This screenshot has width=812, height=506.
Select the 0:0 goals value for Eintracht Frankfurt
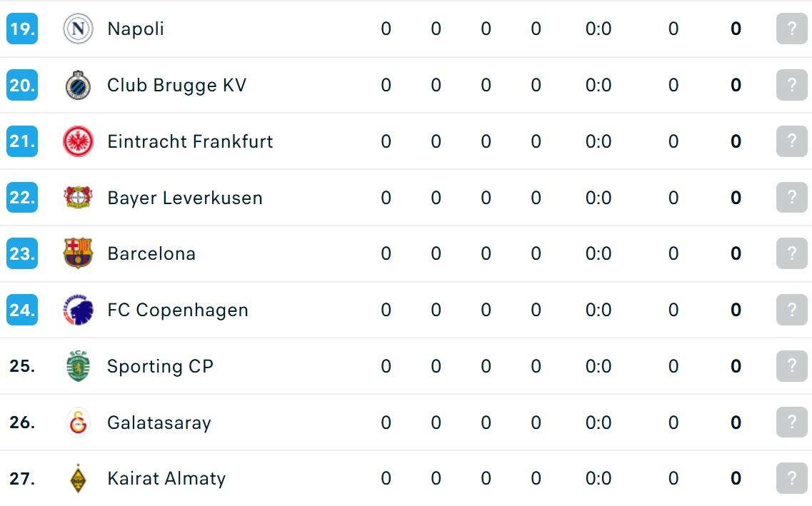tap(598, 141)
